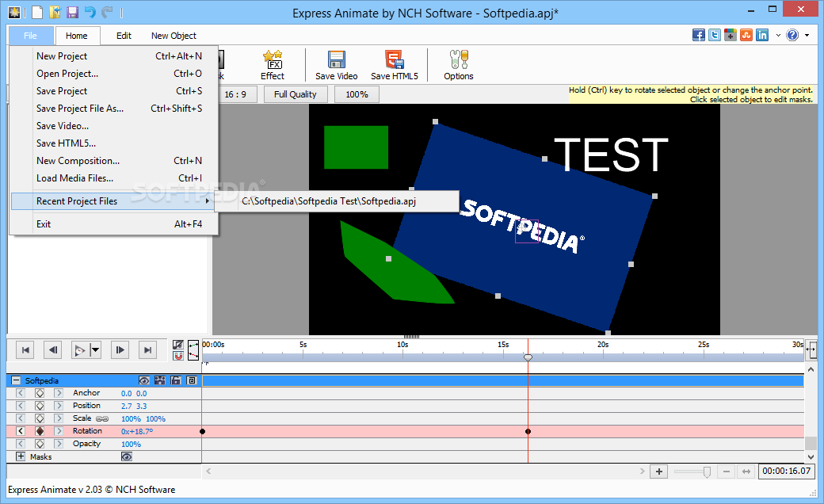Toggle the spiral icon on Softpedia layer
Screen dimensions: 824x504
point(192,380)
